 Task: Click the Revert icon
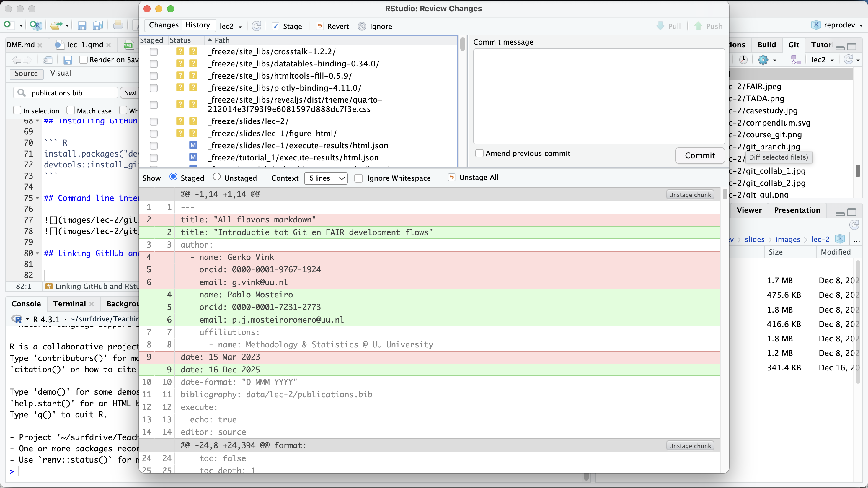click(319, 26)
